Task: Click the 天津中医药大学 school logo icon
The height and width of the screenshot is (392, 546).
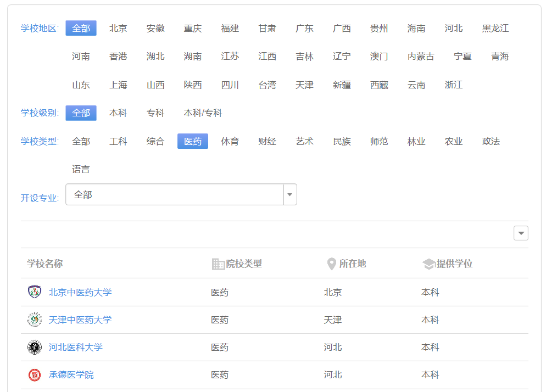Action: click(35, 320)
